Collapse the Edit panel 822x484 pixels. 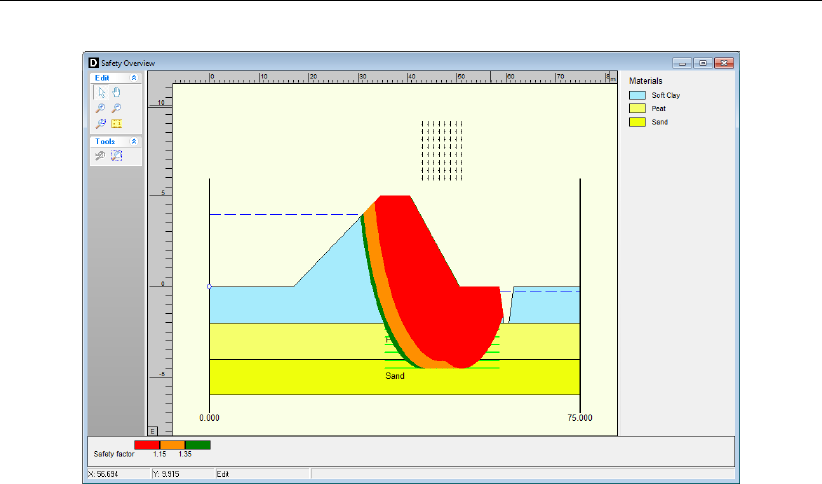coord(134,78)
